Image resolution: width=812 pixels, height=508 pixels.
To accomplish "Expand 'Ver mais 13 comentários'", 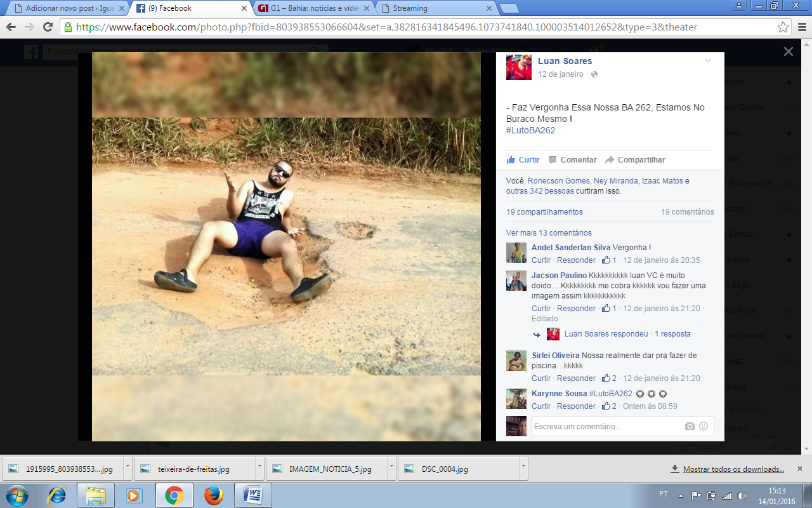I will pos(549,233).
